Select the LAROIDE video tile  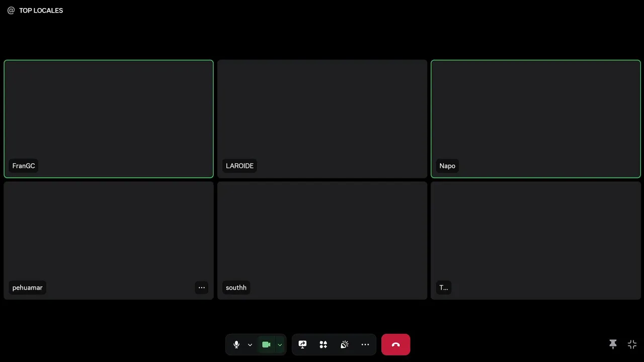click(x=322, y=119)
